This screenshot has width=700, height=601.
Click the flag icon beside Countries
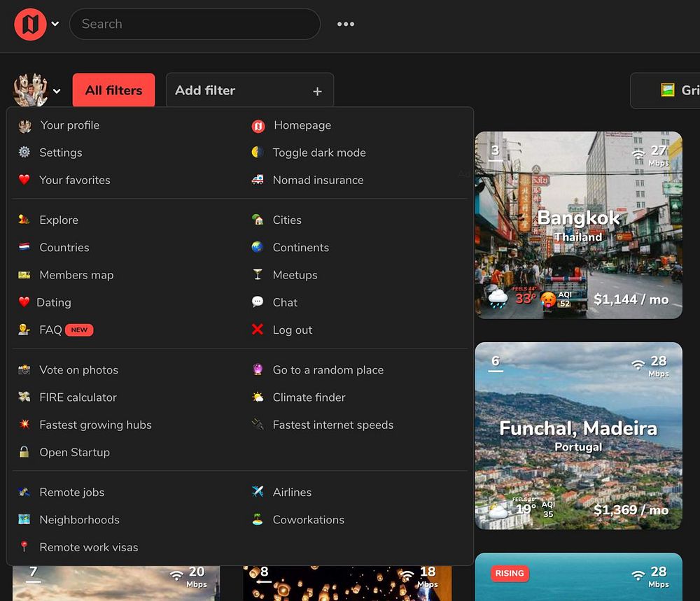pos(24,246)
